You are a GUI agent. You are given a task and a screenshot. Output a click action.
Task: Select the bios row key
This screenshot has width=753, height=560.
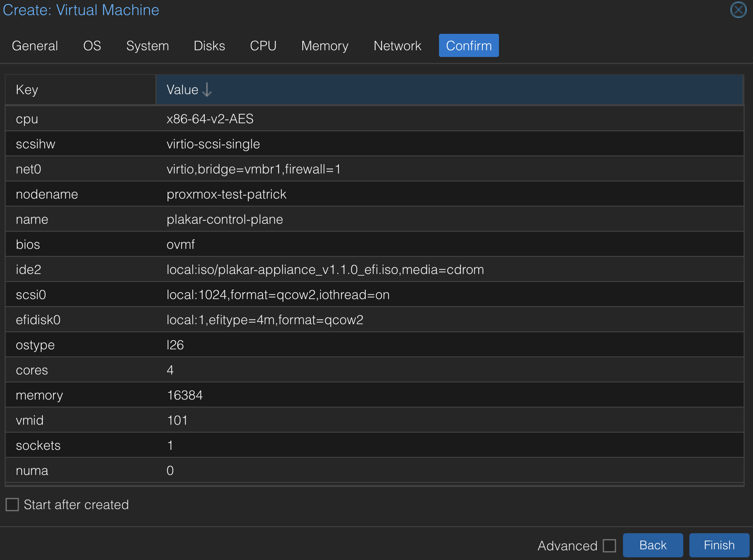point(28,244)
